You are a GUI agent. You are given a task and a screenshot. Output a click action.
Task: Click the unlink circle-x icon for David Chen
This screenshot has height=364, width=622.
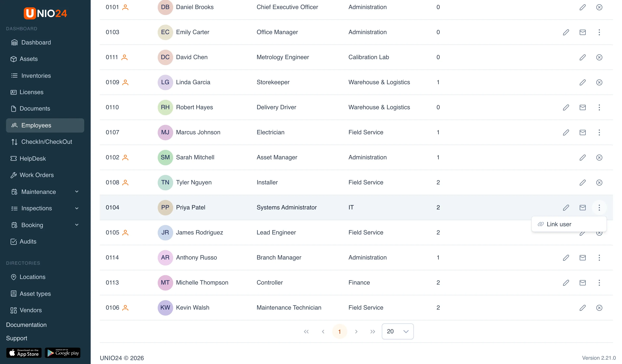pos(599,57)
